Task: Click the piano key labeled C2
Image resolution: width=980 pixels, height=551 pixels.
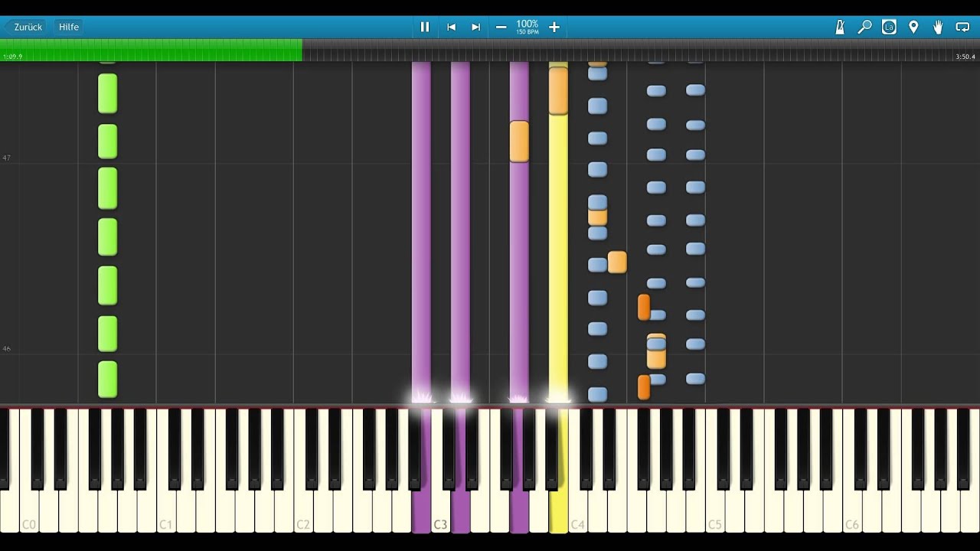Action: 303,471
